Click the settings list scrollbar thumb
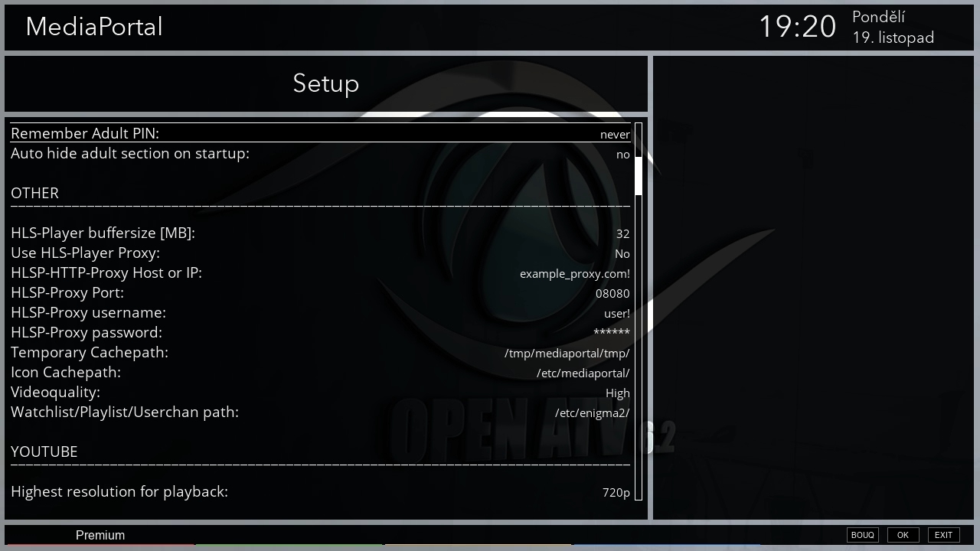Image resolution: width=980 pixels, height=551 pixels. (639, 175)
